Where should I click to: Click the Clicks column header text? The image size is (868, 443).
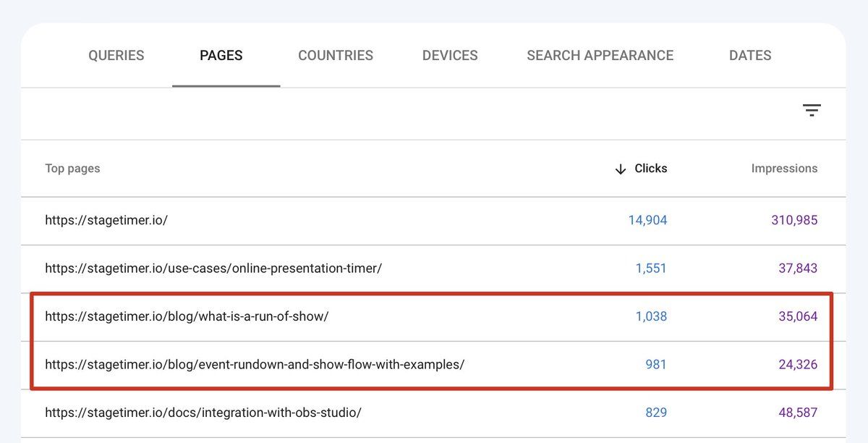coord(650,169)
